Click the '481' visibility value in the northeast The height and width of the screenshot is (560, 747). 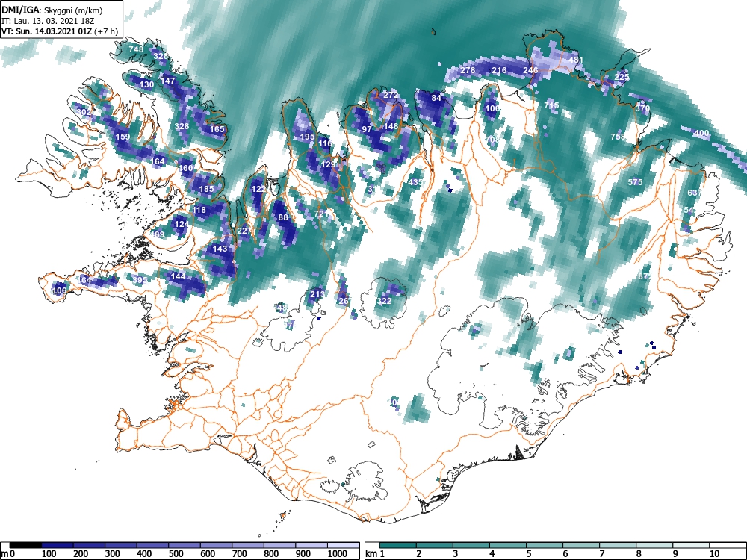click(x=576, y=60)
